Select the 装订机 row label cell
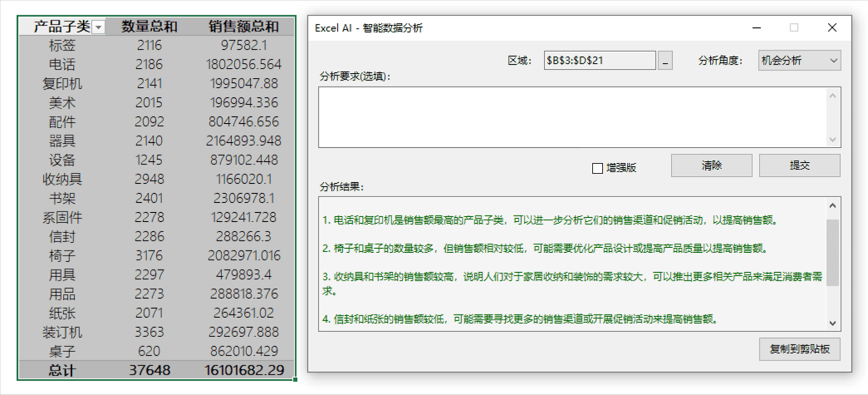Screen dimensions: 868x395 pos(62,332)
